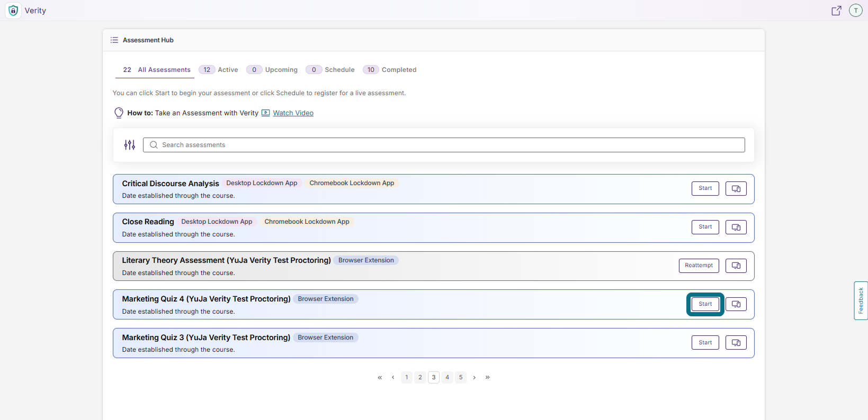Click the device check icon for Literary Theory Assessment
Image resolution: width=868 pixels, height=420 pixels.
point(736,266)
